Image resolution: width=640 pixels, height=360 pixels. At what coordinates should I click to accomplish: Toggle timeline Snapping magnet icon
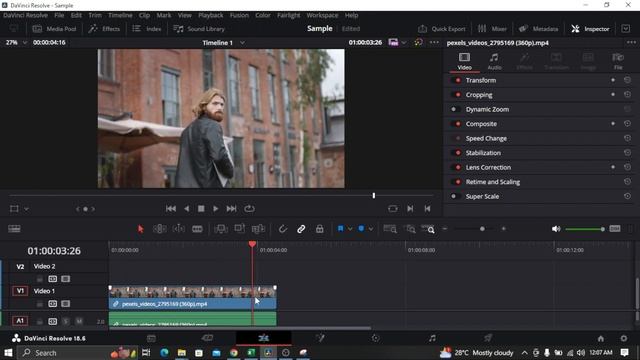point(282,229)
